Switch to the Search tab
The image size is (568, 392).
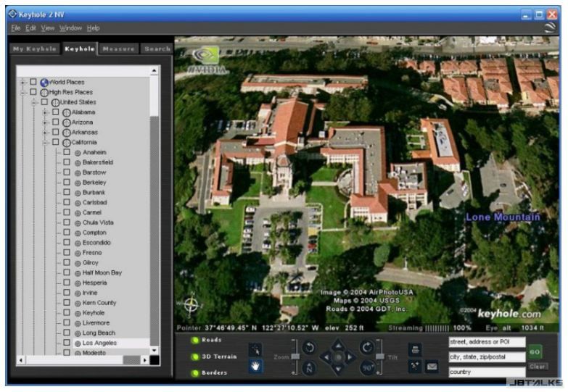pyautogui.click(x=157, y=49)
